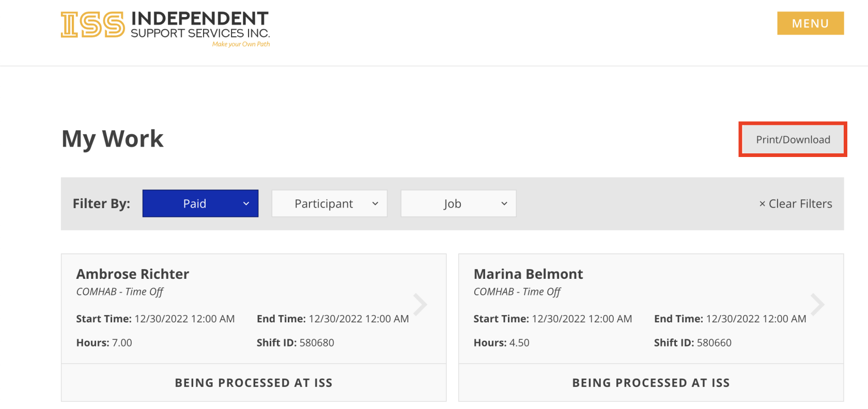Image resolution: width=868 pixels, height=409 pixels.
Task: Click Being Processed status under Ambrose Richter
Action: (254, 383)
